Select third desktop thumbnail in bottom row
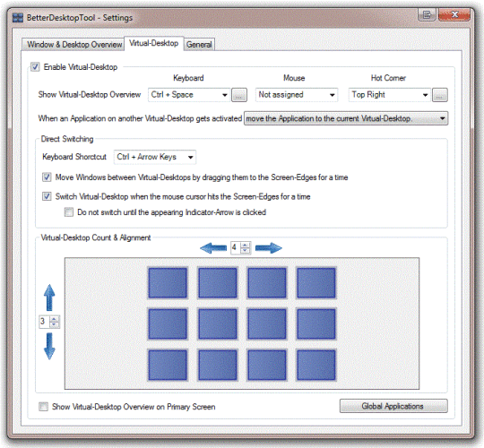Screen dimensions: 484x448 tap(267, 365)
